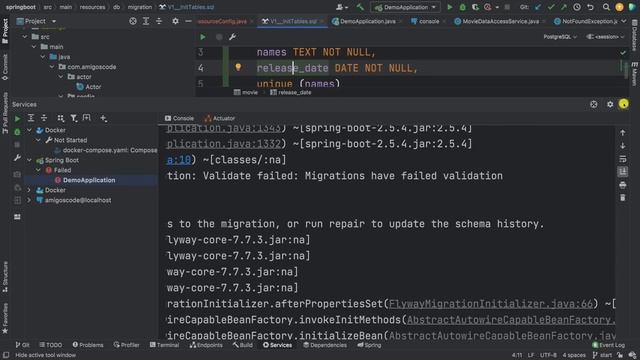640x360 pixels.
Task: Expand all nodes in Services panel
Action: pyautogui.click(x=31, y=118)
